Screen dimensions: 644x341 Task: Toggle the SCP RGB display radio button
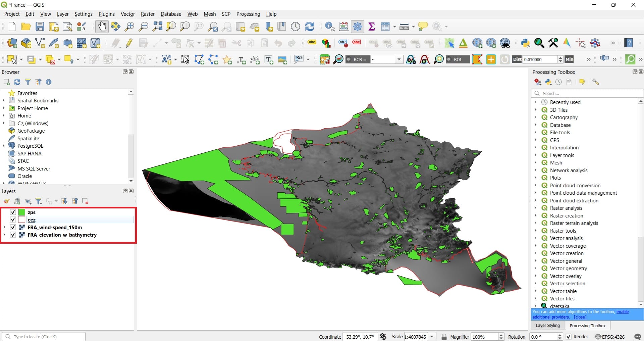pyautogui.click(x=349, y=59)
